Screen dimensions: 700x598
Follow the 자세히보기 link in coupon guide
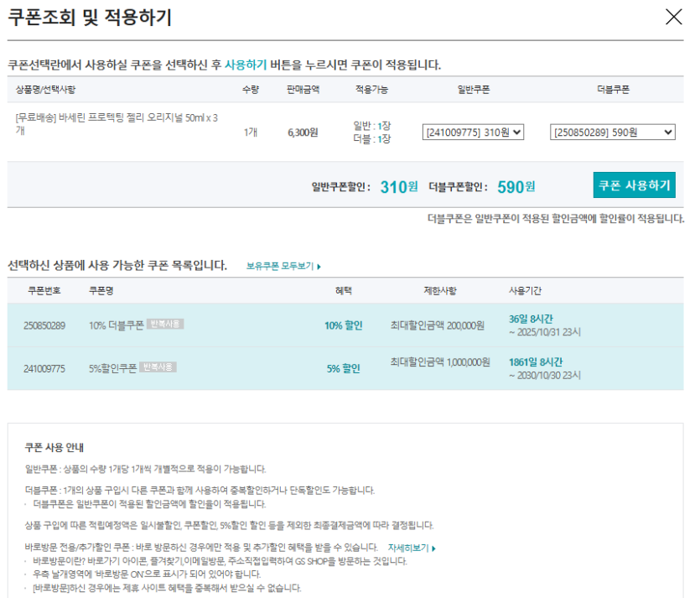pyautogui.click(x=407, y=548)
